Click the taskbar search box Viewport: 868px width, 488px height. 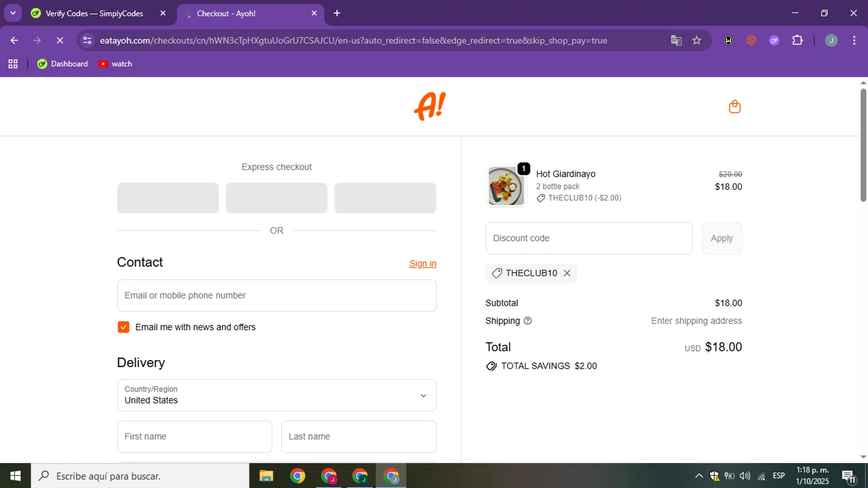coord(140,476)
